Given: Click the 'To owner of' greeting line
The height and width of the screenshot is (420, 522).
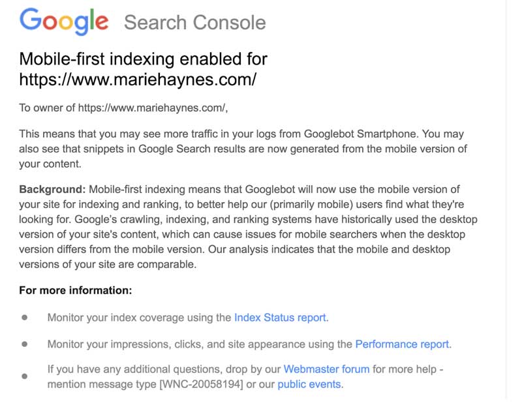Looking at the screenshot, I should [124, 108].
